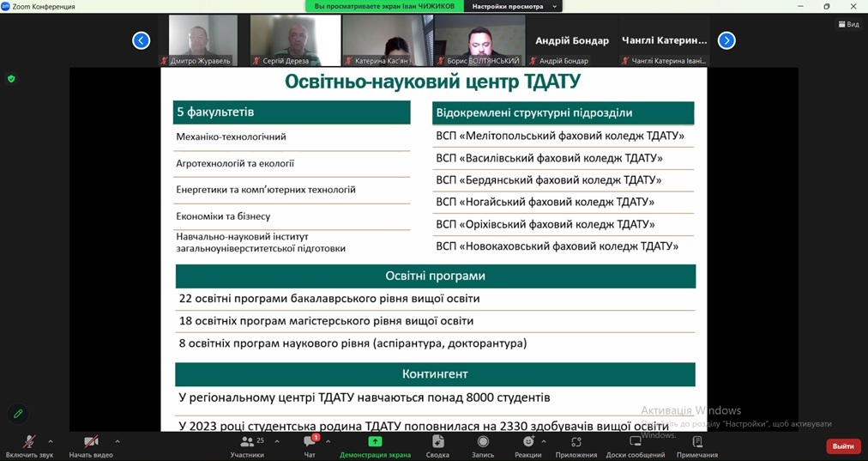This screenshot has height=461, width=868.
Task: Click slide text 'Економіки та бізнесу'
Action: [x=223, y=216]
